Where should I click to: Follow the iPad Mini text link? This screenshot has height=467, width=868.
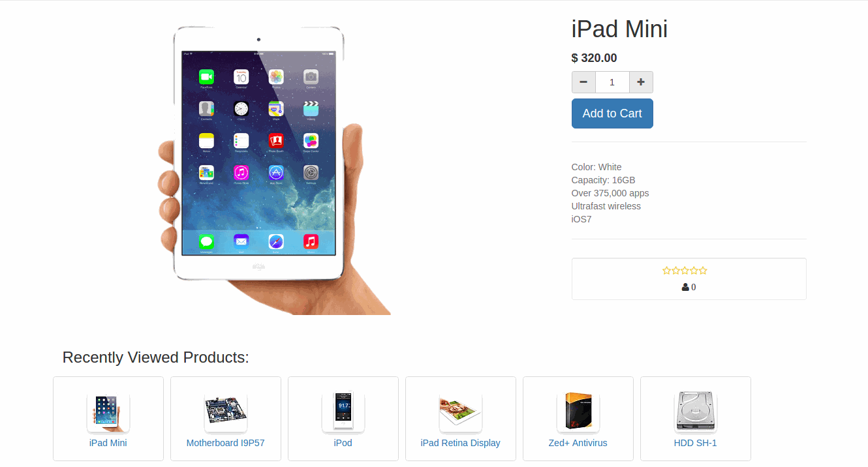pyautogui.click(x=108, y=443)
